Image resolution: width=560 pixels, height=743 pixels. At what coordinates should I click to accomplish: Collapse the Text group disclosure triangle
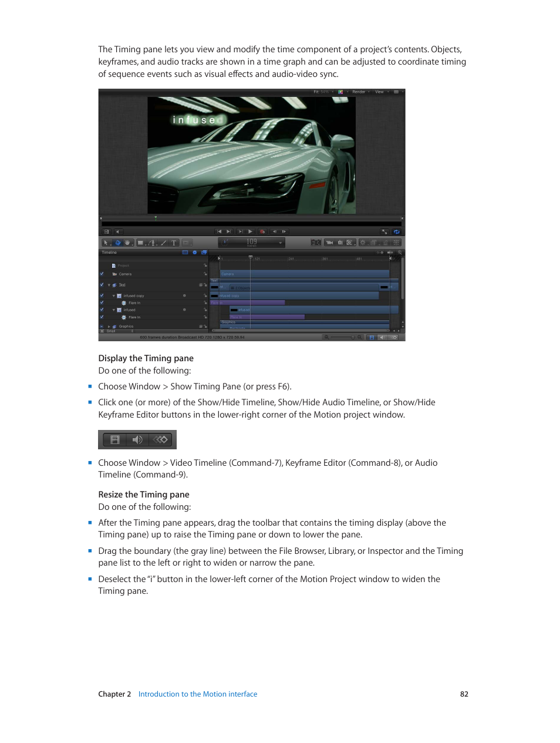(109, 285)
